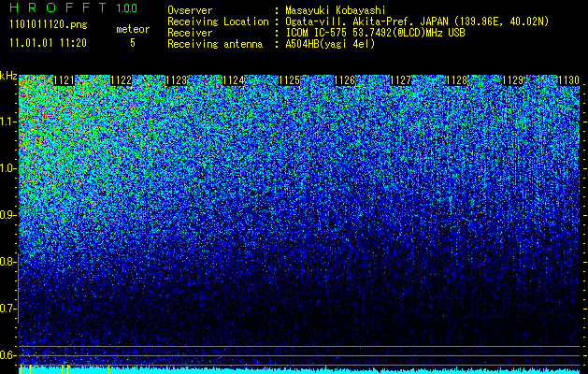Click the 0.7 frequency axis label
588x374 pixels.
point(7,309)
